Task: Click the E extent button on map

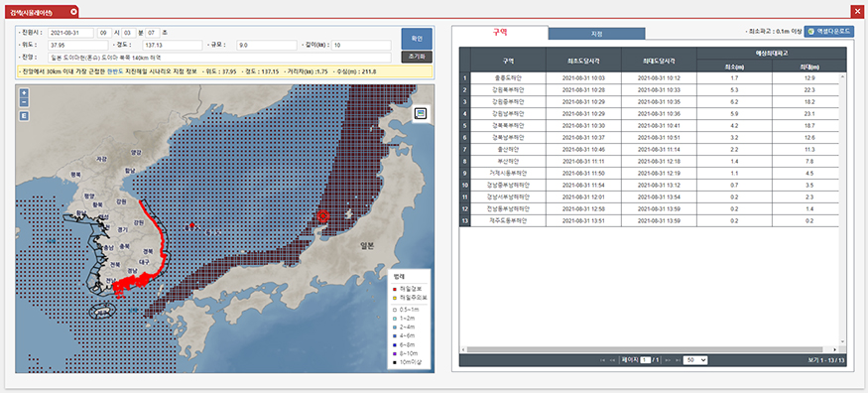Action: (x=24, y=116)
